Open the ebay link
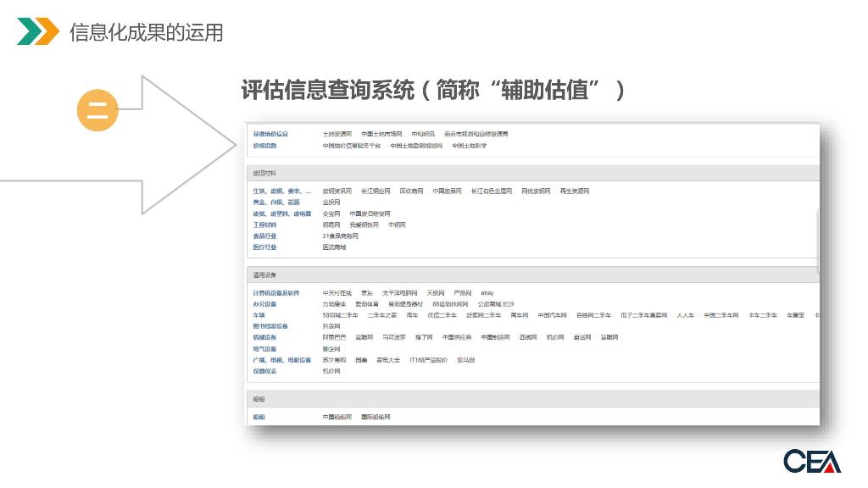The width and height of the screenshot is (868, 488). click(x=487, y=292)
